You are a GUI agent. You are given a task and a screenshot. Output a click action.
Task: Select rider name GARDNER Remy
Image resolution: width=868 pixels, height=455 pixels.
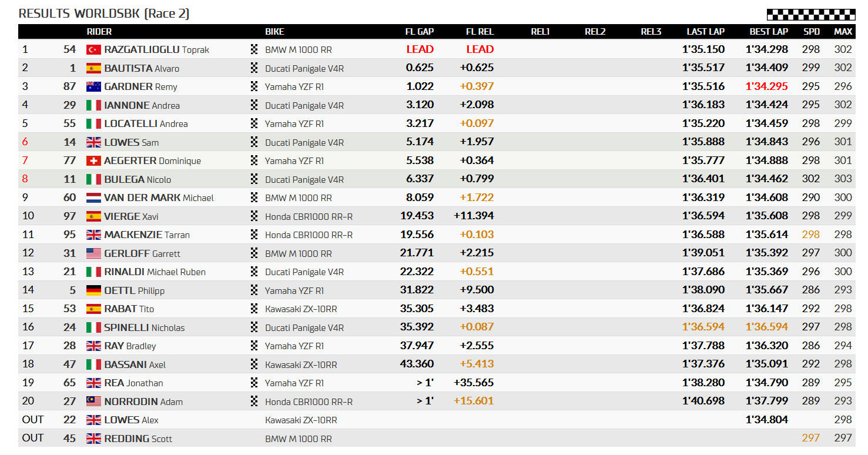(x=140, y=87)
